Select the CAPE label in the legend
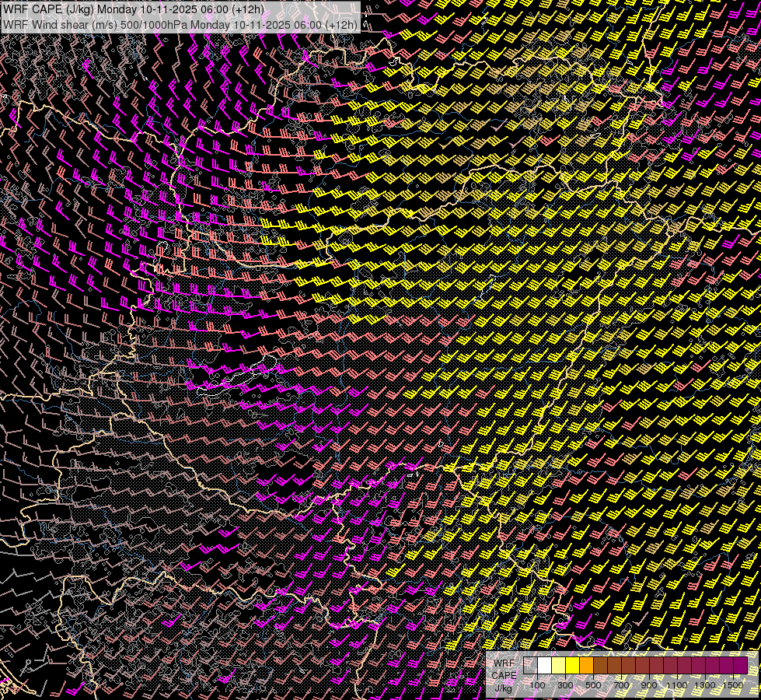This screenshot has height=700, width=761. [x=504, y=675]
